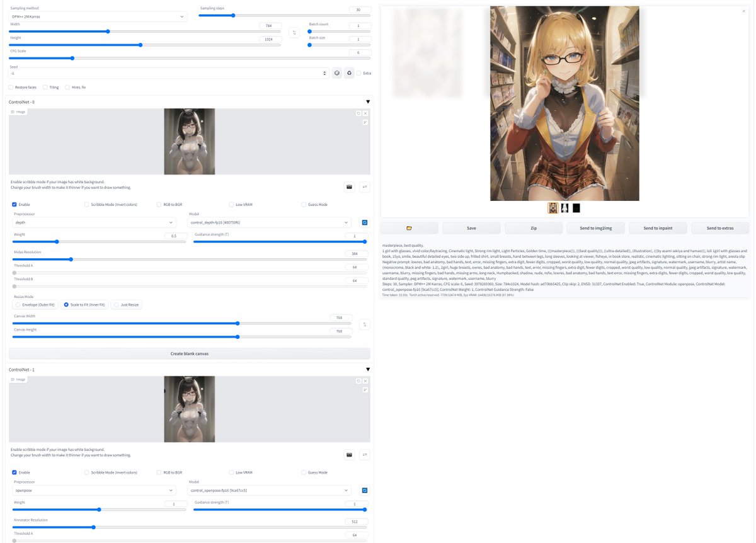Send the result to img2img

[597, 227]
